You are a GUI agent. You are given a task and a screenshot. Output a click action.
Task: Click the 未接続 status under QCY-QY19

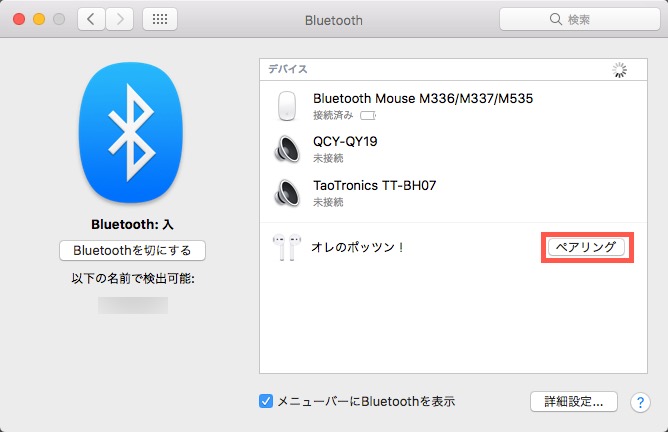click(x=328, y=158)
